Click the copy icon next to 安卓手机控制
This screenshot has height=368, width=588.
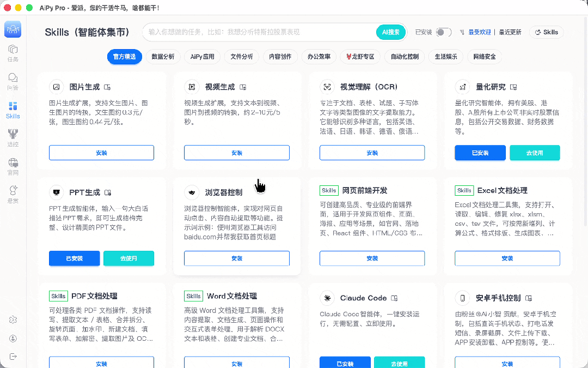pos(529,298)
